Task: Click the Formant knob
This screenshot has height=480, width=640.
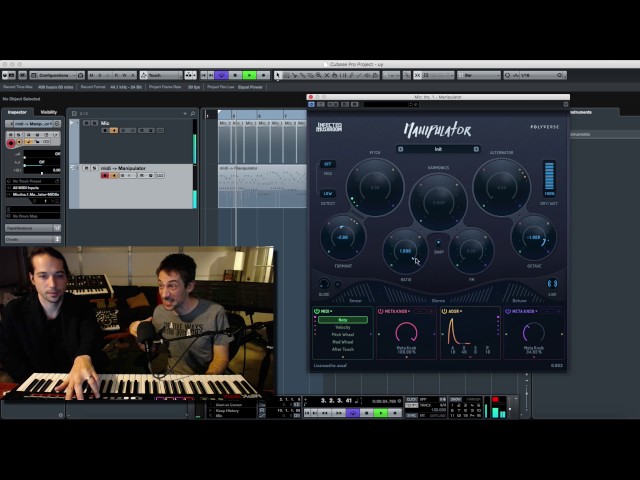Action: click(342, 237)
